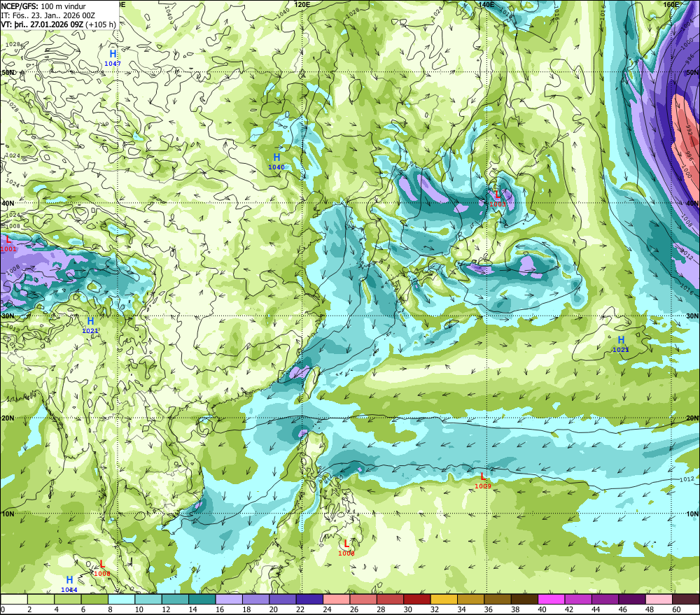The height and width of the screenshot is (615, 700).
Task: Pick the pale cream 0–2 legend swatch
Action: pos(14,599)
